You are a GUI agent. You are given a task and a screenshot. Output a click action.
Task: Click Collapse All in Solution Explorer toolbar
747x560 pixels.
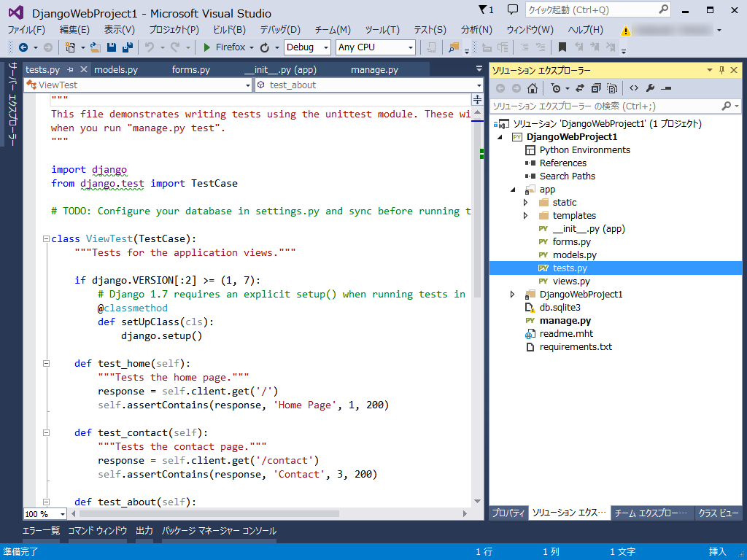[x=596, y=88]
